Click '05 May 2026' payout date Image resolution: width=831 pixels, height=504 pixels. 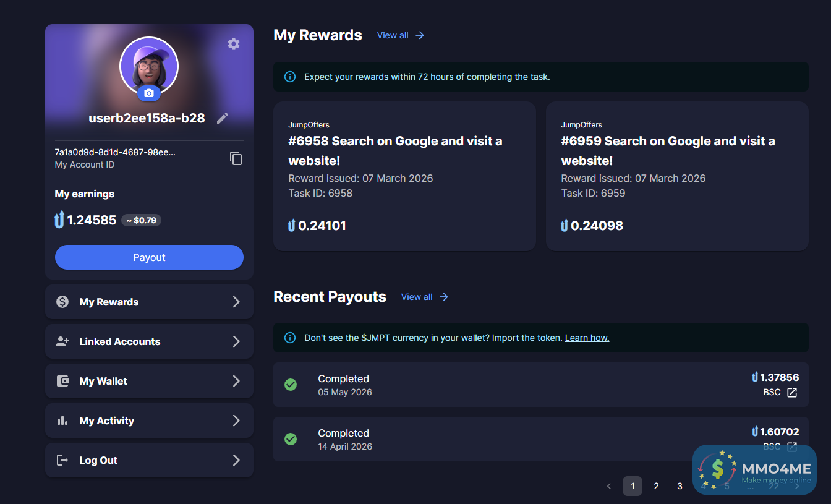click(x=345, y=392)
